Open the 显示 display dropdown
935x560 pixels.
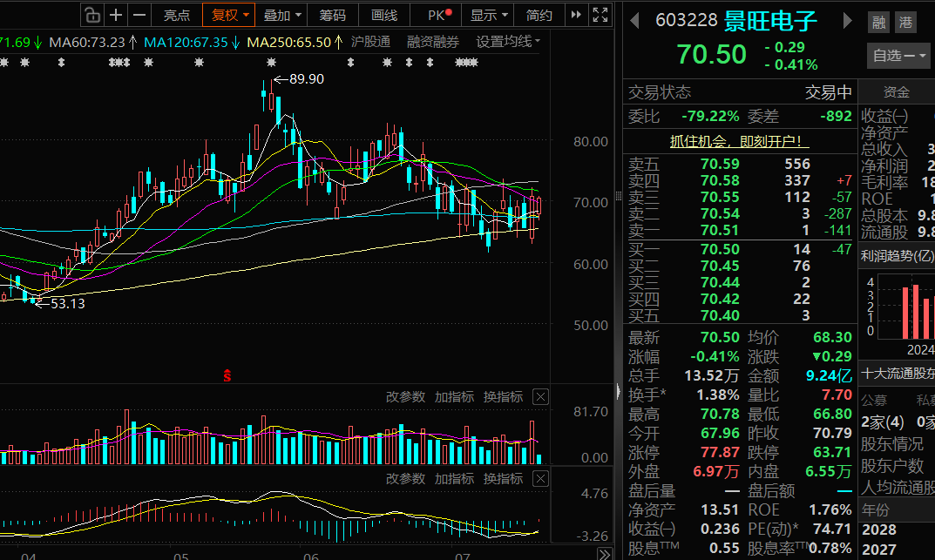click(x=488, y=15)
